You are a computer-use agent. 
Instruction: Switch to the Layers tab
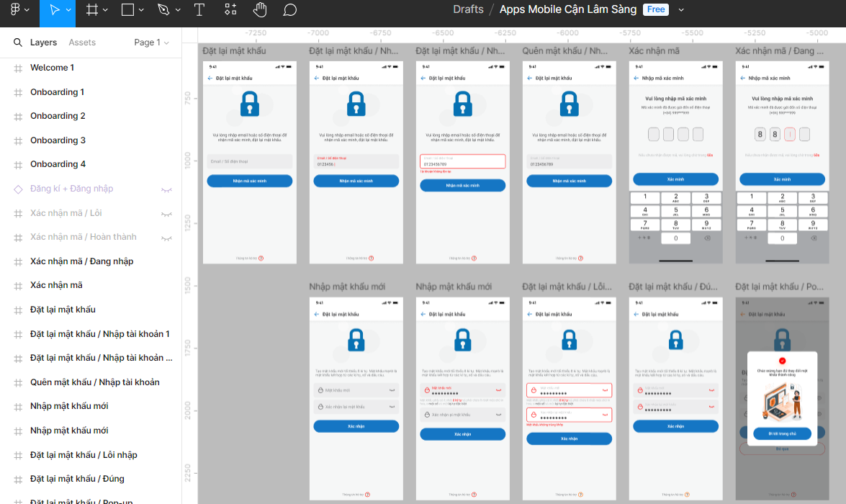[43, 42]
